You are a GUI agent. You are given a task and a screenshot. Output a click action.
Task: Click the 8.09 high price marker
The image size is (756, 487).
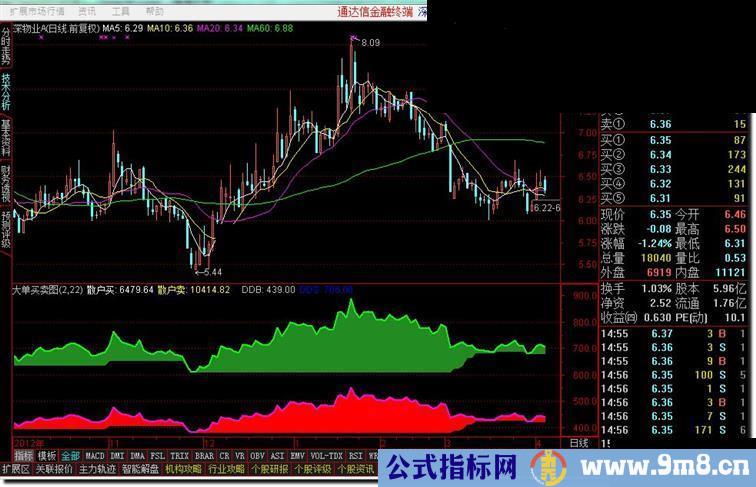point(370,43)
